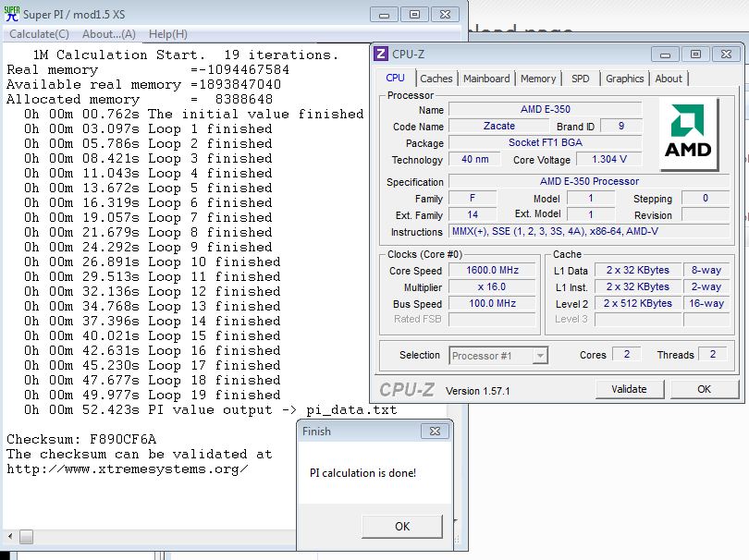Click the Cores count value

pyautogui.click(x=626, y=354)
